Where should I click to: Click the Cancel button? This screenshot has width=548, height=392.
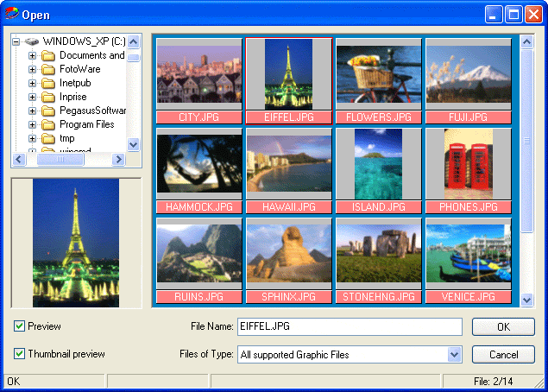pyautogui.click(x=503, y=354)
